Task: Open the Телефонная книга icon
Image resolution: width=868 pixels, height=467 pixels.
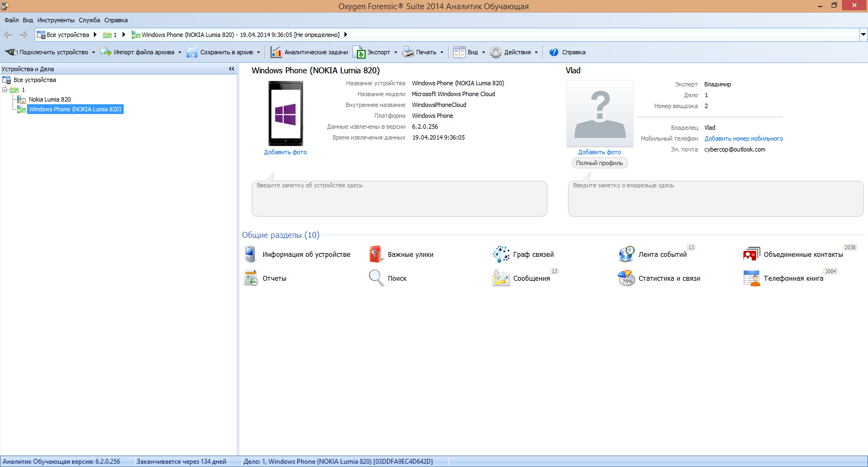Action: (752, 278)
